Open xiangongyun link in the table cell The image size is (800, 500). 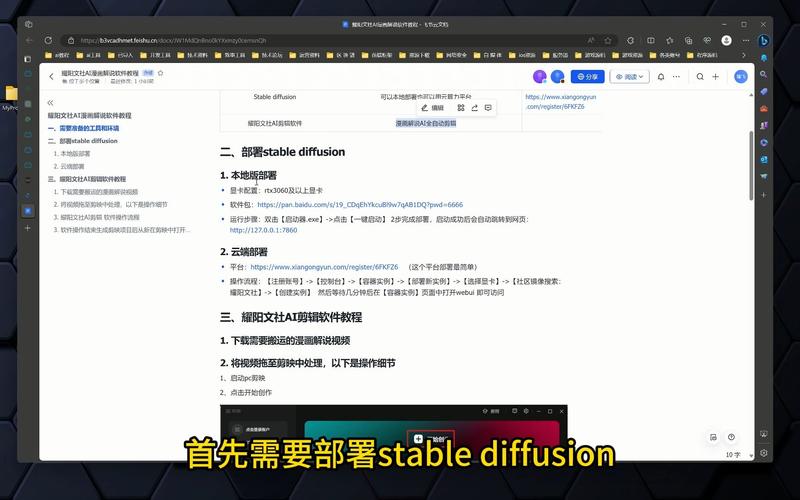561,102
